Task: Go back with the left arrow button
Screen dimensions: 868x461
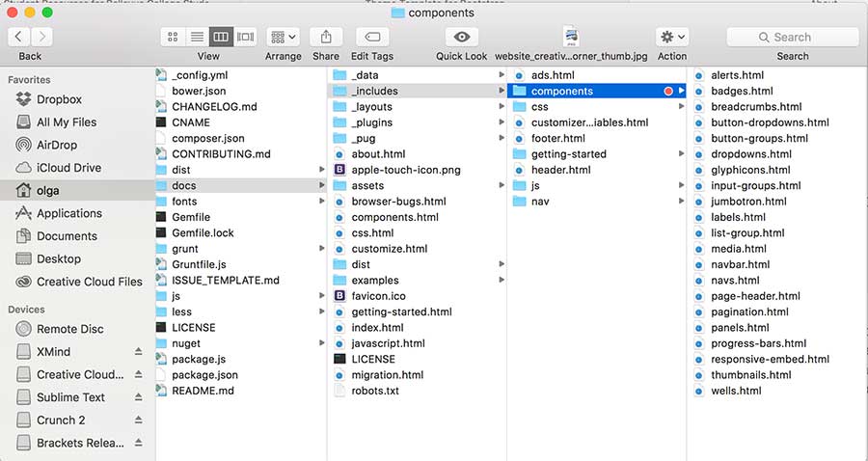Action: click(x=18, y=37)
